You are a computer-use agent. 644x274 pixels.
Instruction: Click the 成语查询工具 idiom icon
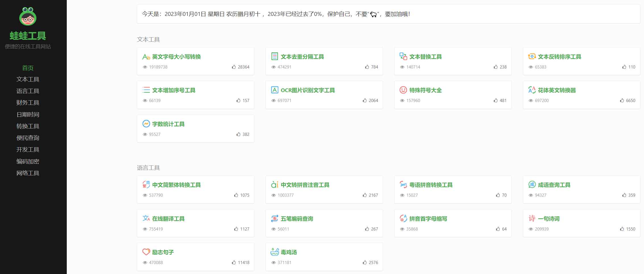[x=532, y=185]
